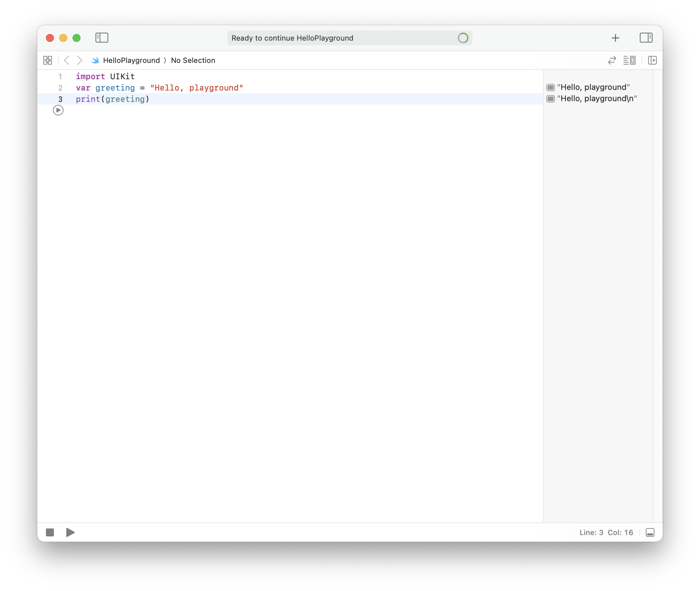Open editor options lines icon
The height and width of the screenshot is (591, 700).
click(629, 60)
